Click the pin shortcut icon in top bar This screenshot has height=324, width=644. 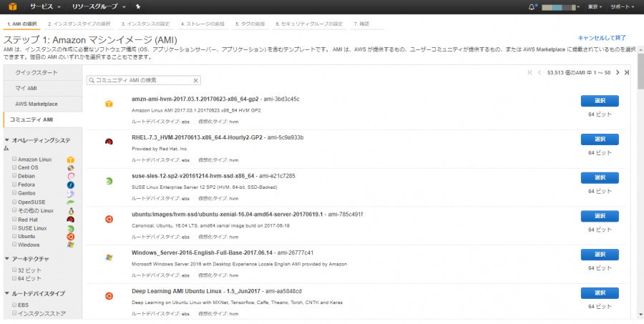click(138, 6)
